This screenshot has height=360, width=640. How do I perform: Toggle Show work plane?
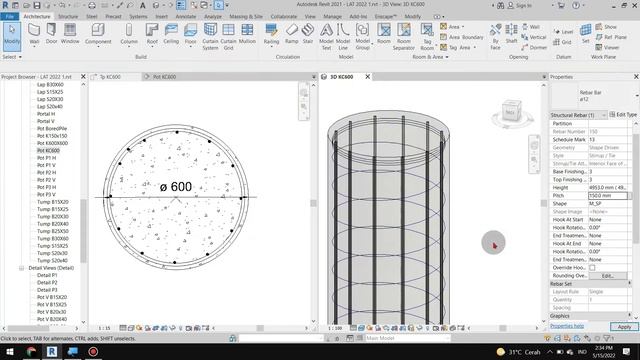606,27
